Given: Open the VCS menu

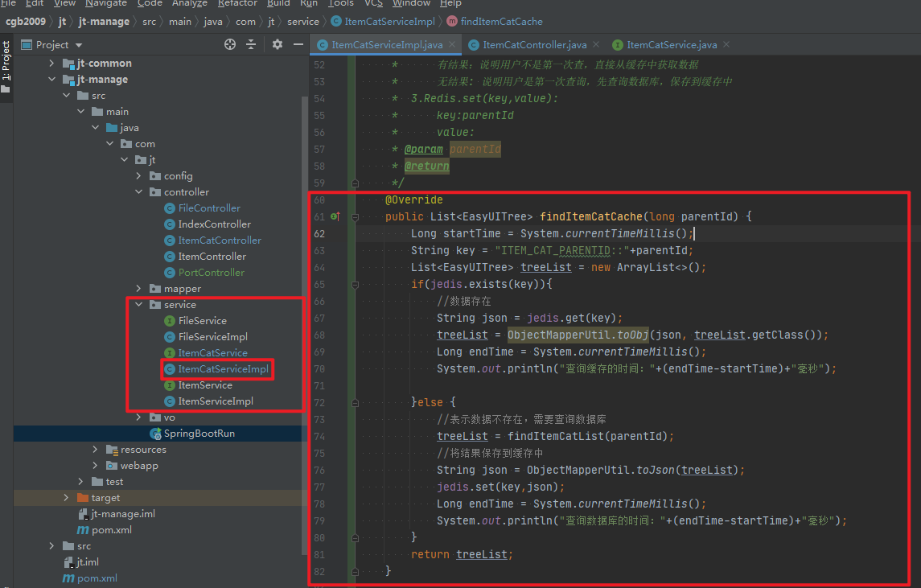Looking at the screenshot, I should [373, 3].
